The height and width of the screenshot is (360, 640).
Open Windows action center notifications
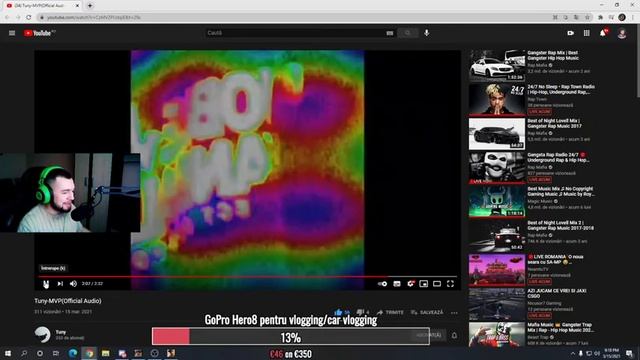[x=629, y=353]
